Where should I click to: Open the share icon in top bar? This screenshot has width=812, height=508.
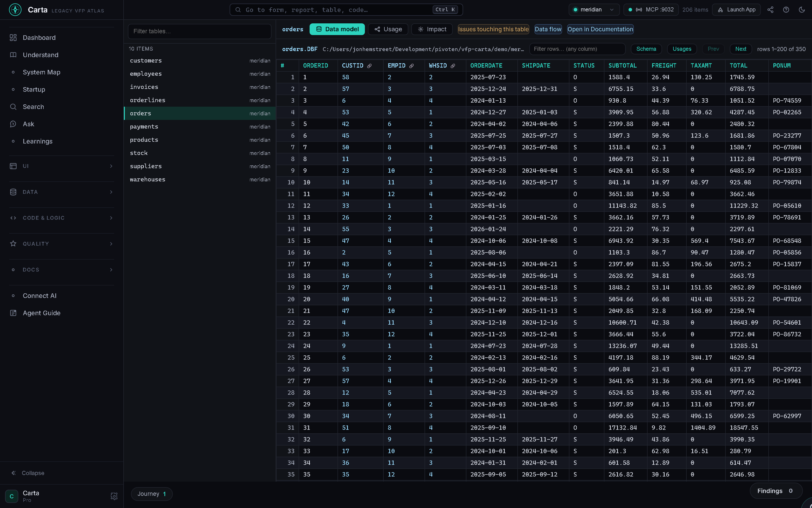click(770, 10)
